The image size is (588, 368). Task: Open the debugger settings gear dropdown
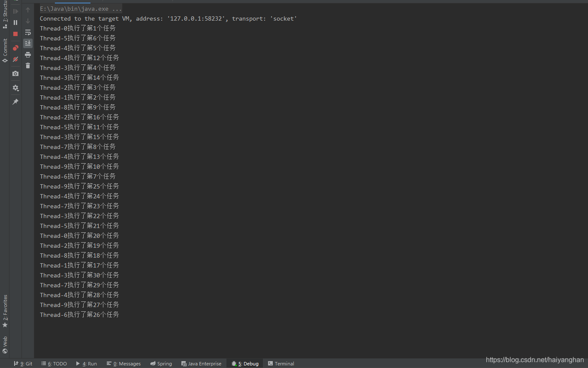15,88
